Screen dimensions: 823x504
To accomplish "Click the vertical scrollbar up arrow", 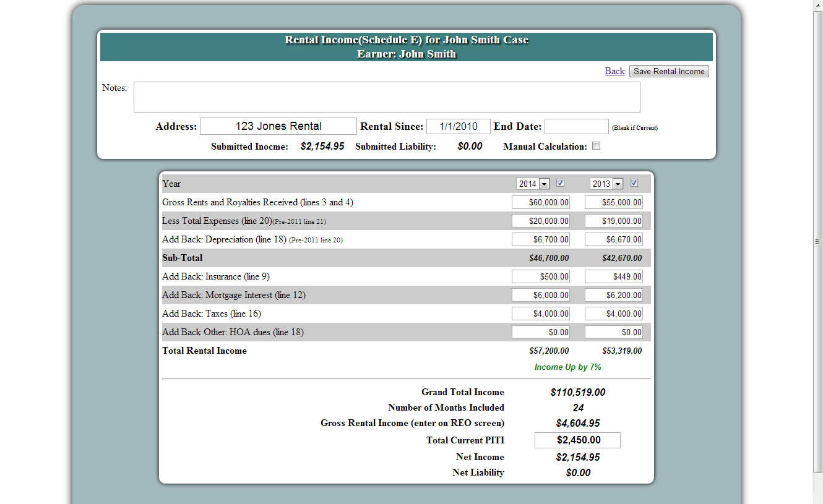I will click(x=818, y=5).
